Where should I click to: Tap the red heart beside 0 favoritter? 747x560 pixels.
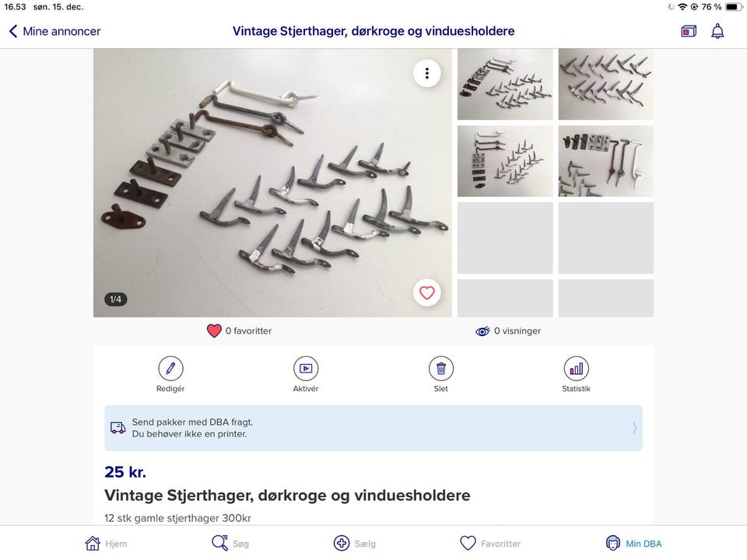(x=214, y=331)
